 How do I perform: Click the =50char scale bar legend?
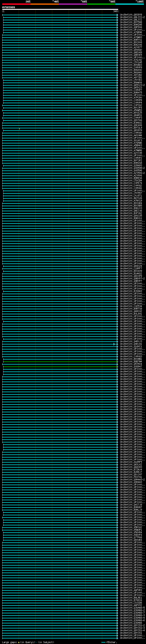tap(109, 642)
